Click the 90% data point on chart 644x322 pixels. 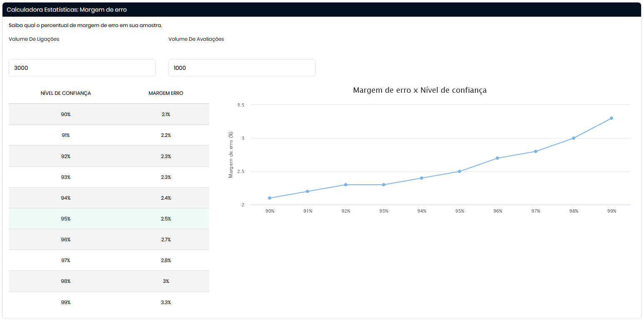270,198
